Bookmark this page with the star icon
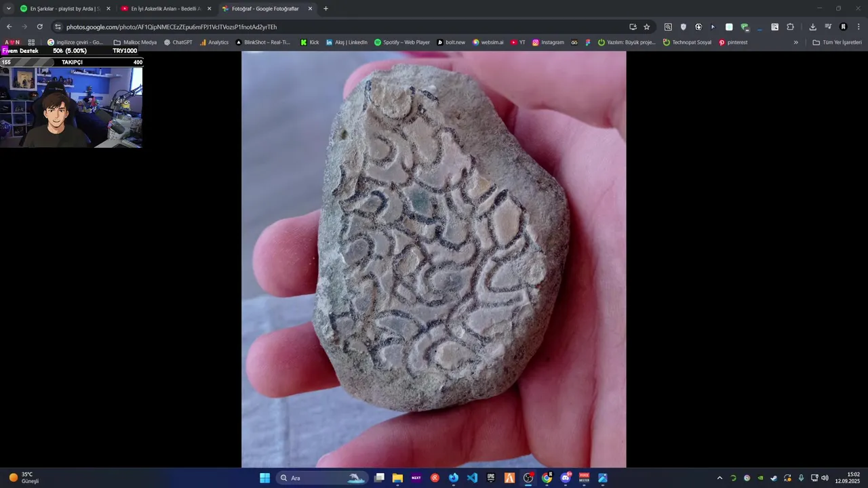868x488 pixels. pyautogui.click(x=646, y=27)
